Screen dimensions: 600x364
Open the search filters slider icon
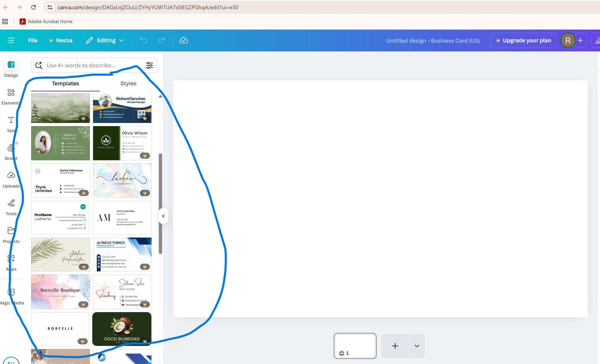150,65
